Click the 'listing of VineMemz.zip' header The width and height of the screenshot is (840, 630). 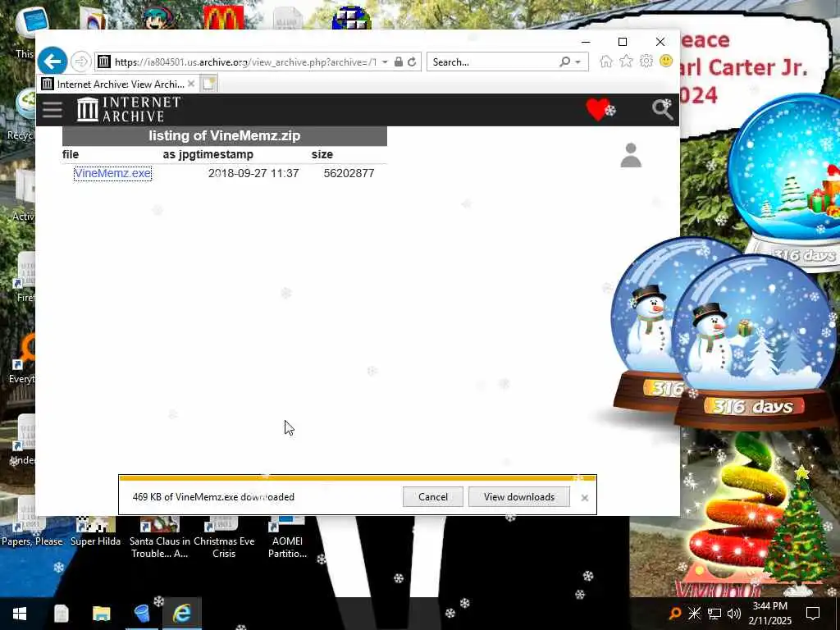[x=225, y=135]
